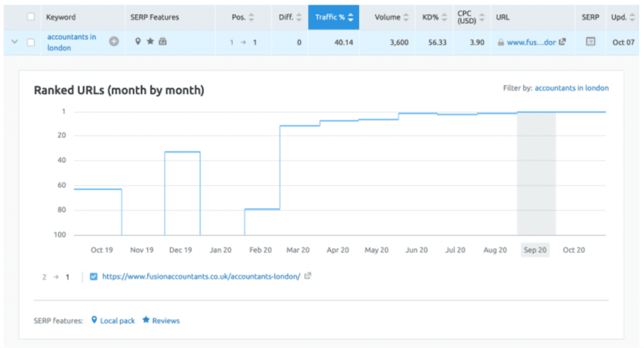The image size is (644, 348).
Task: Tick the select-all checkbox in header
Action: click(31, 17)
